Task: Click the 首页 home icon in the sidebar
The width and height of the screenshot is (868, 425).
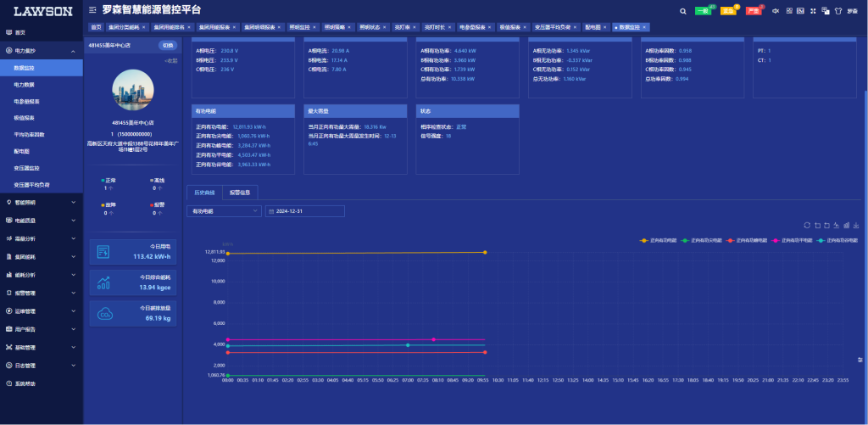Action: pyautogui.click(x=8, y=32)
